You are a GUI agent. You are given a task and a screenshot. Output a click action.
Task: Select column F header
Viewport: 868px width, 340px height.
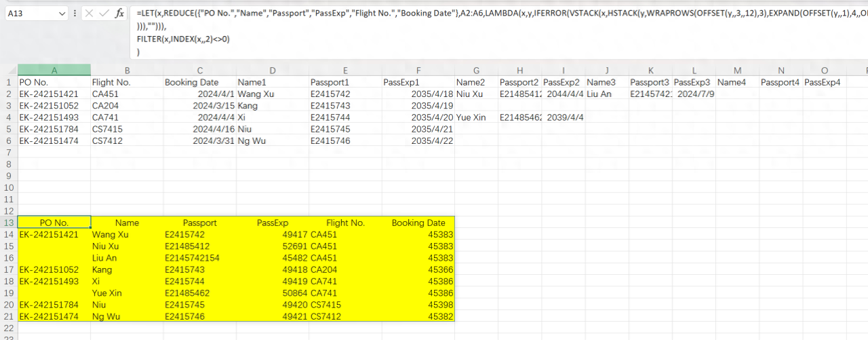point(418,70)
